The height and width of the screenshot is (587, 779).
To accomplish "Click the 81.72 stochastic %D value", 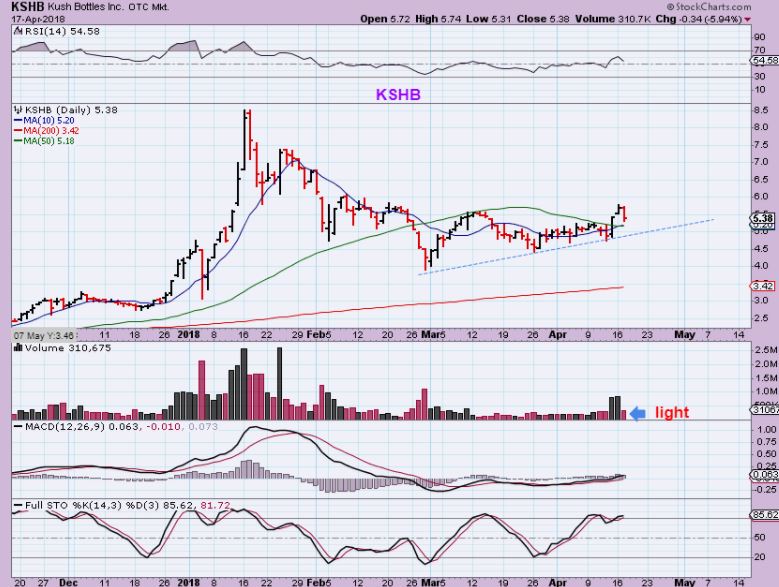I will pos(215,506).
